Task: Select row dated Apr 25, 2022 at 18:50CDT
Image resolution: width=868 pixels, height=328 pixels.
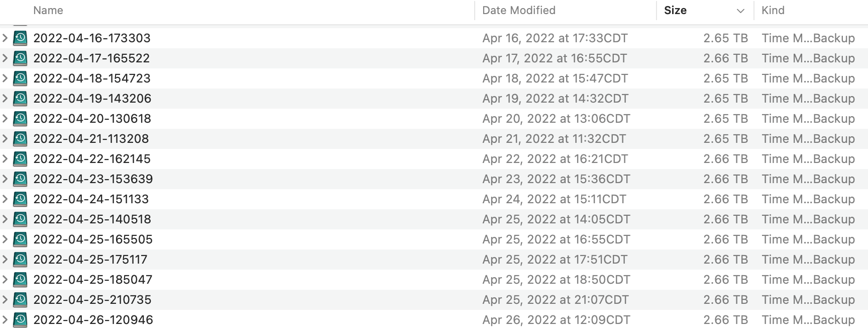Action: tap(556, 280)
